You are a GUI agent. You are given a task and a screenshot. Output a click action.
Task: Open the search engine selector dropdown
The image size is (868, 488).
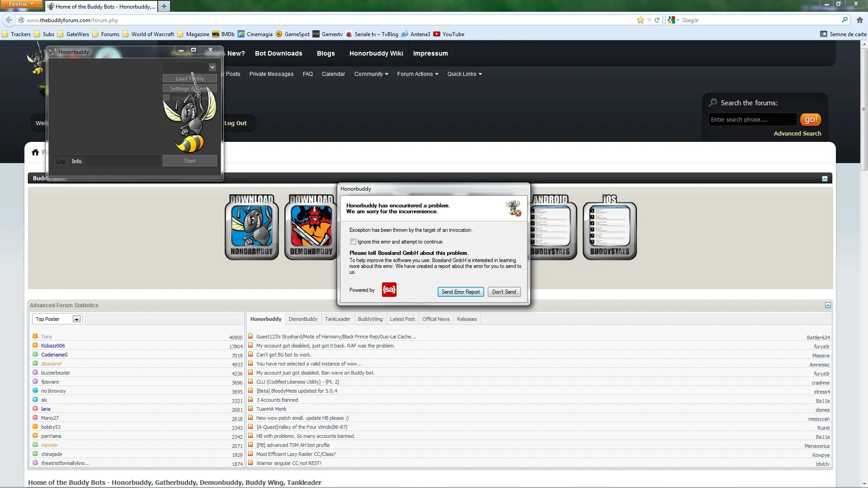673,20
